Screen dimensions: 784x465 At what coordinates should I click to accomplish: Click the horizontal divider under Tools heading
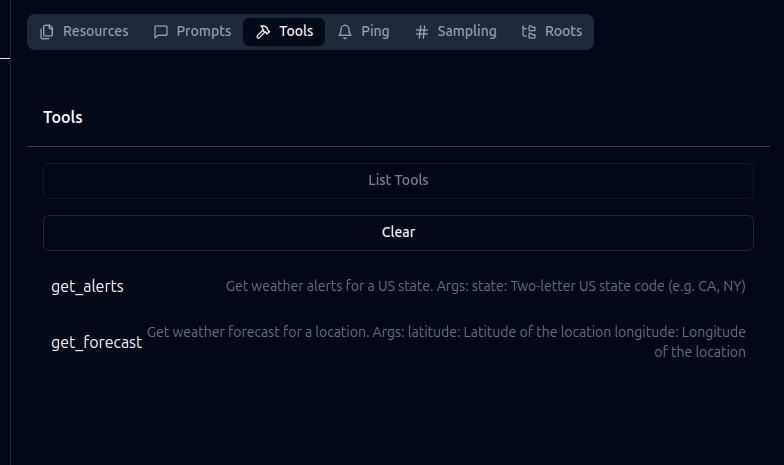(x=398, y=147)
